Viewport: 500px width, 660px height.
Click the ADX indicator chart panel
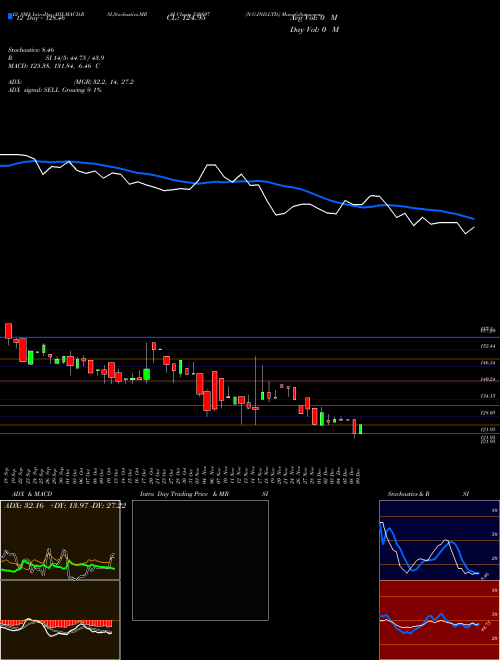60,540
